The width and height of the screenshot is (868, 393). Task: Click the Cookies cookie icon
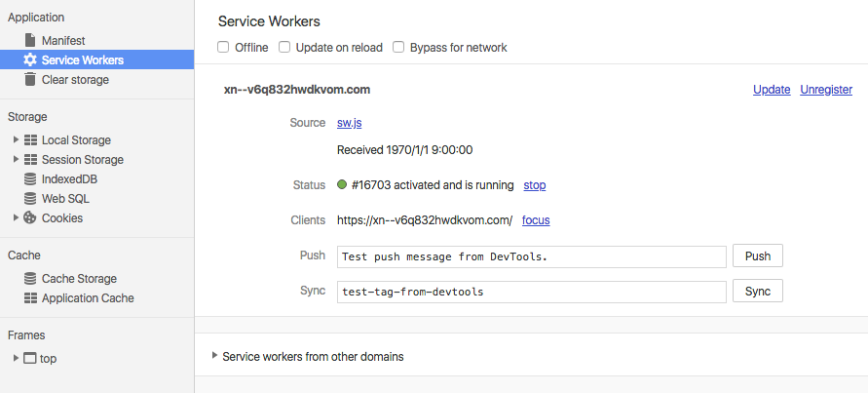[30, 217]
